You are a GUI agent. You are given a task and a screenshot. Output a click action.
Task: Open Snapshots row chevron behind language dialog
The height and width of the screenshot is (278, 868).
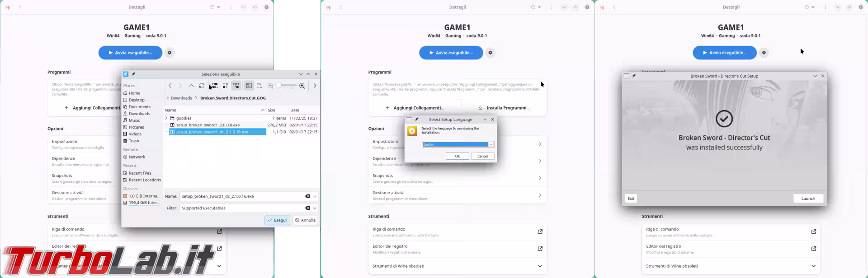coord(540,178)
